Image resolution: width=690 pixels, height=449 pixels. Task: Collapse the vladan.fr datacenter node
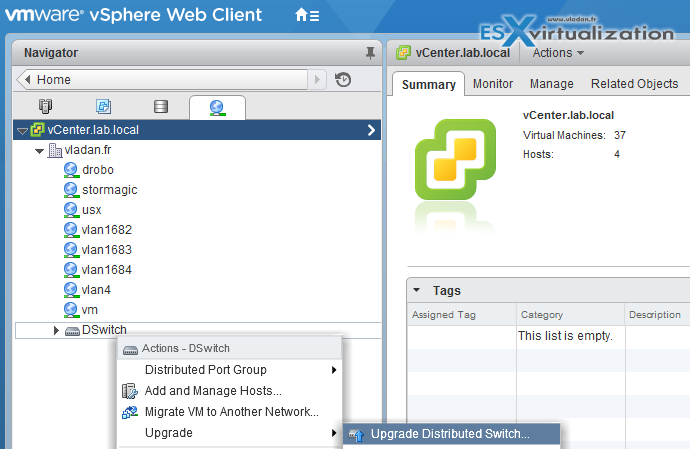(x=40, y=151)
